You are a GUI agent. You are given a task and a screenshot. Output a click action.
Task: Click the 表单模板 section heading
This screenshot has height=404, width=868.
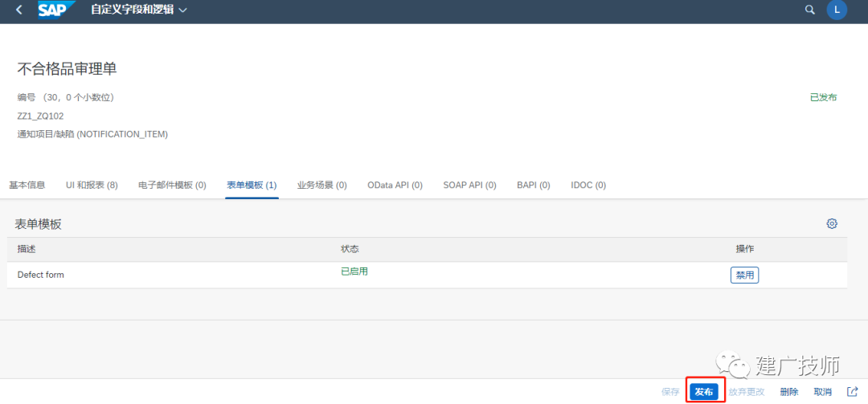(39, 224)
